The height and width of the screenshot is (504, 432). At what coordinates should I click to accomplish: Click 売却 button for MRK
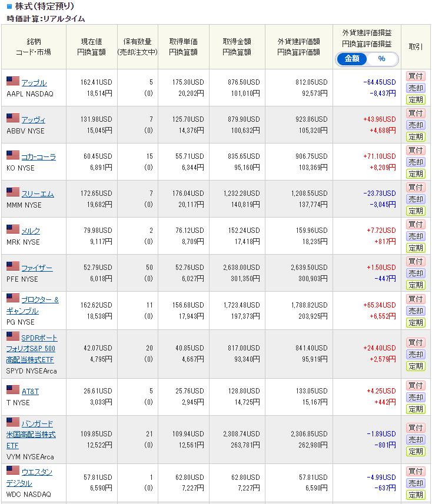pyautogui.click(x=416, y=236)
